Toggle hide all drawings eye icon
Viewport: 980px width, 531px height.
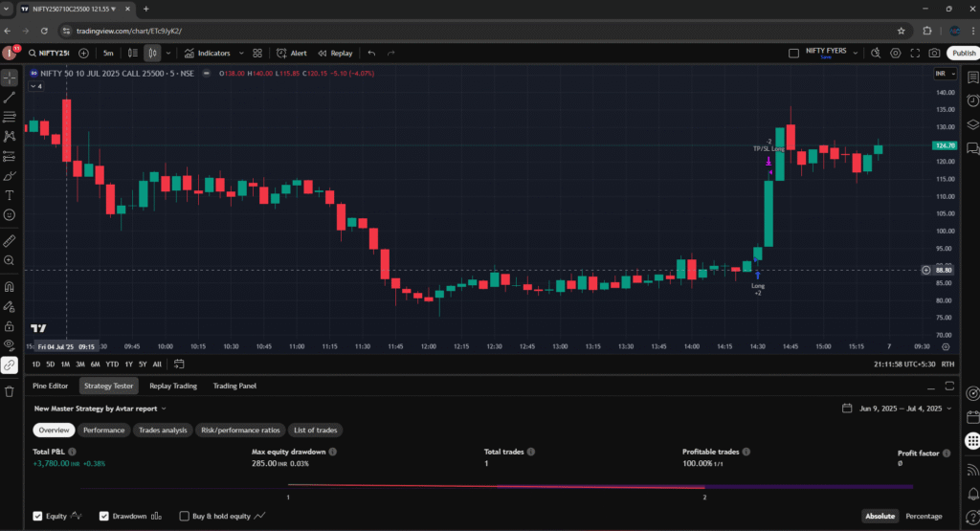tap(10, 344)
